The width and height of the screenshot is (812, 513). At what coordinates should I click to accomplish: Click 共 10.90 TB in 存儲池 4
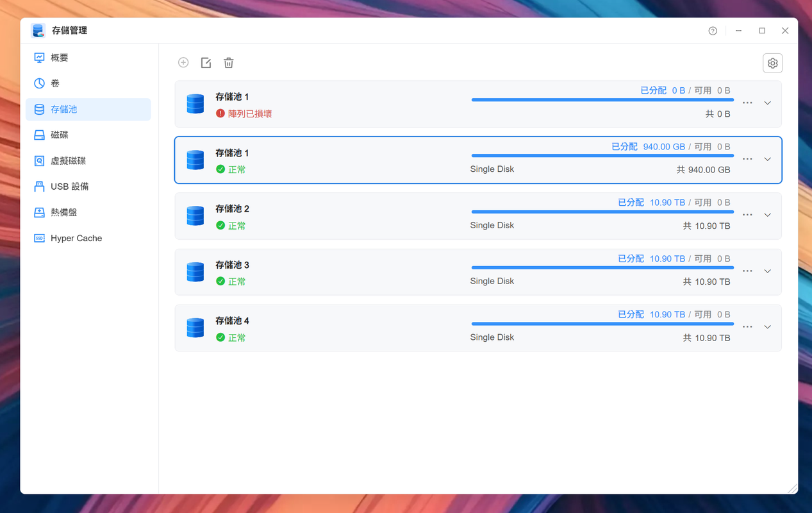[x=706, y=338]
